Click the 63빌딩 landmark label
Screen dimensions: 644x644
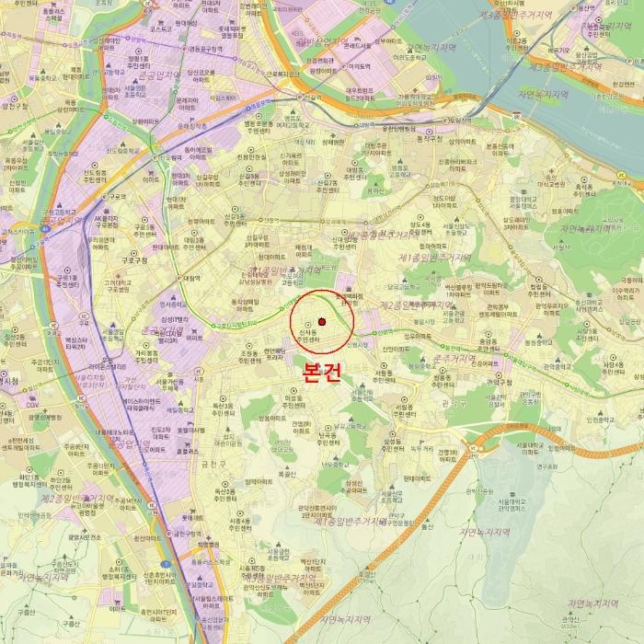click(434, 77)
